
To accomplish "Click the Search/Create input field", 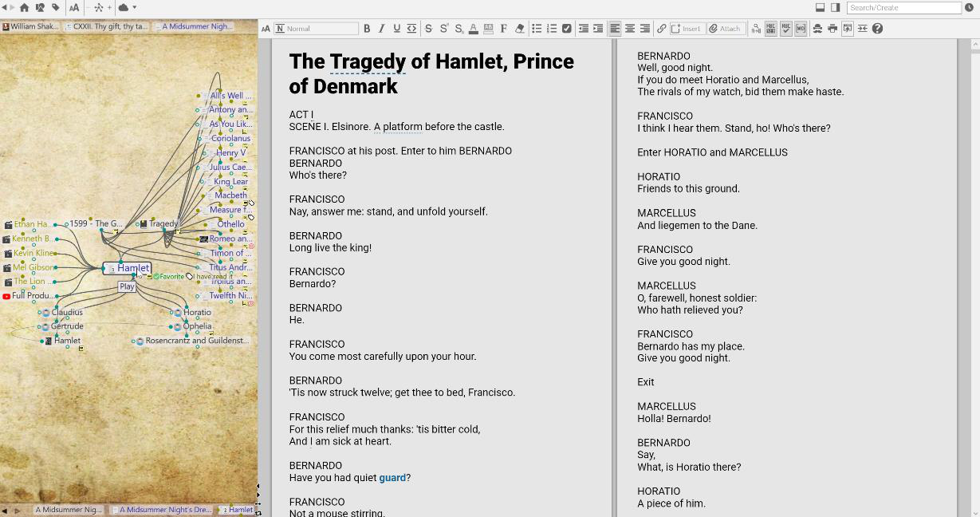I will click(903, 7).
